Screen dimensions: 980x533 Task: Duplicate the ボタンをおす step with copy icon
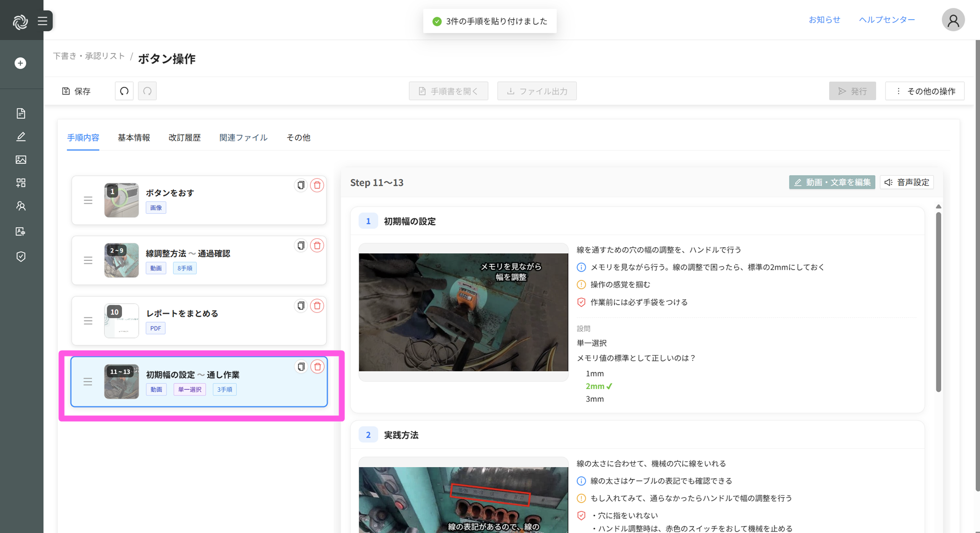[301, 185]
